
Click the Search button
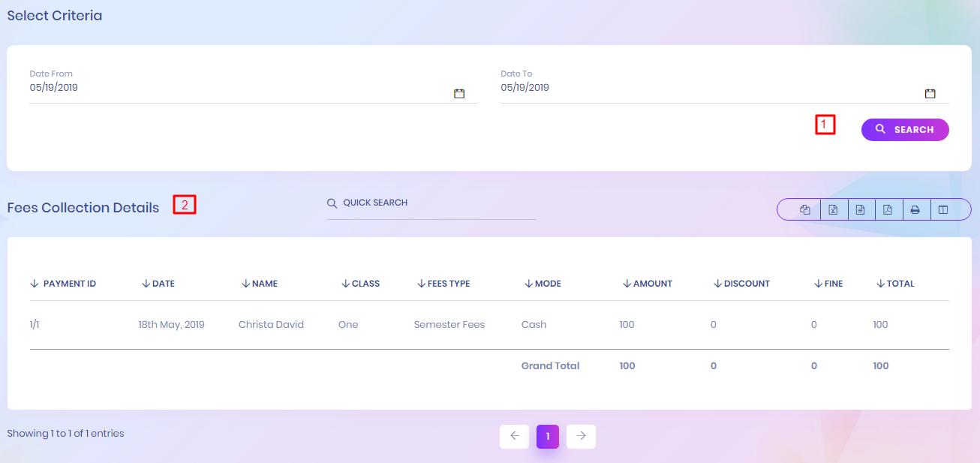pos(905,130)
